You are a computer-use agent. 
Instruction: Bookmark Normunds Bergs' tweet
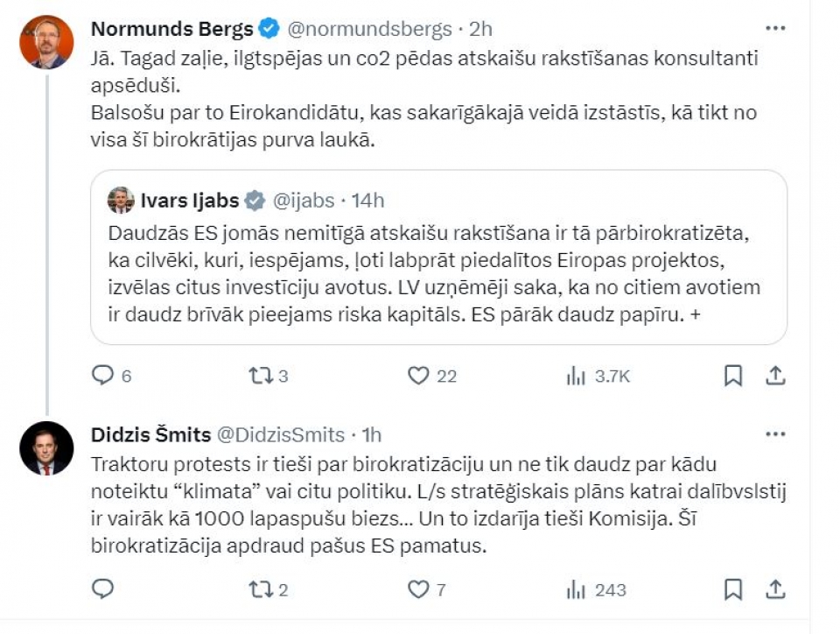point(733,376)
